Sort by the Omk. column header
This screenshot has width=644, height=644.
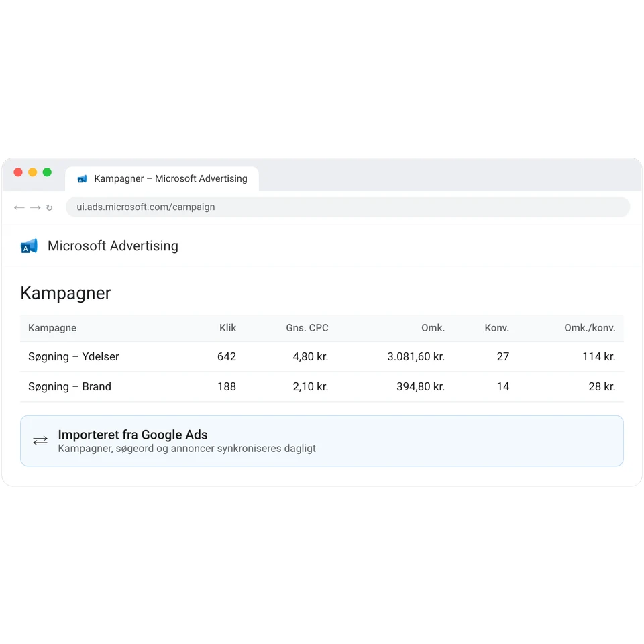pos(433,328)
